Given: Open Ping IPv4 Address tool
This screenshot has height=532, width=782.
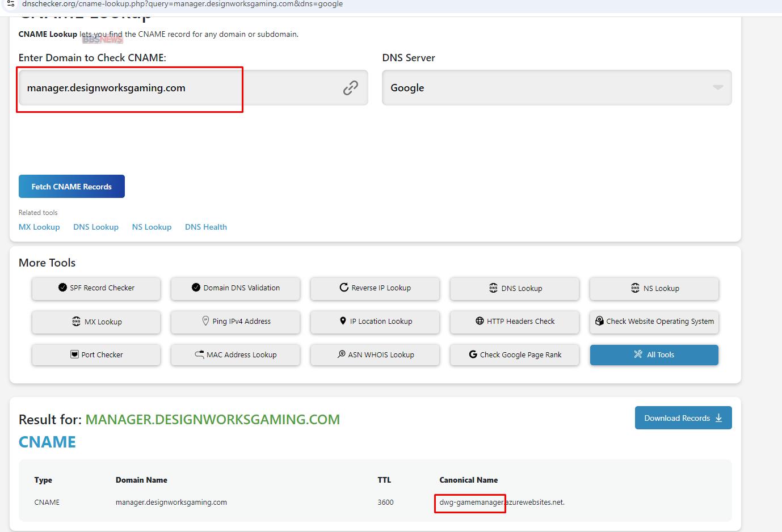Looking at the screenshot, I should tap(235, 322).
